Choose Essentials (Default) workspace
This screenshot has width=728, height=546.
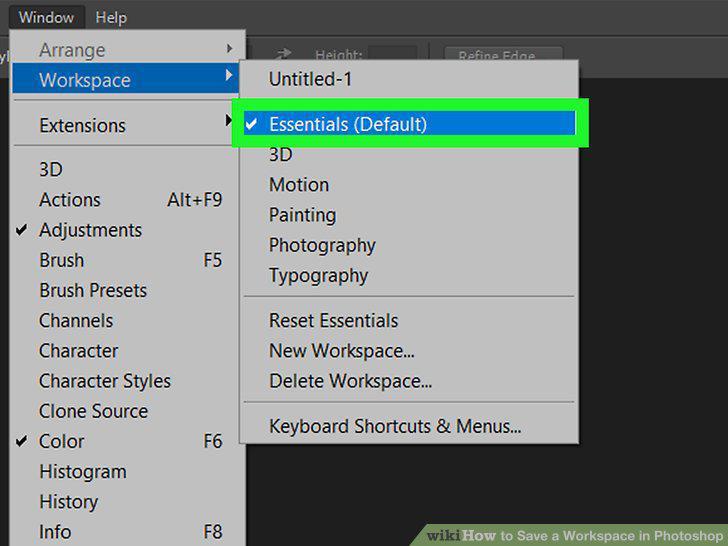click(409, 124)
